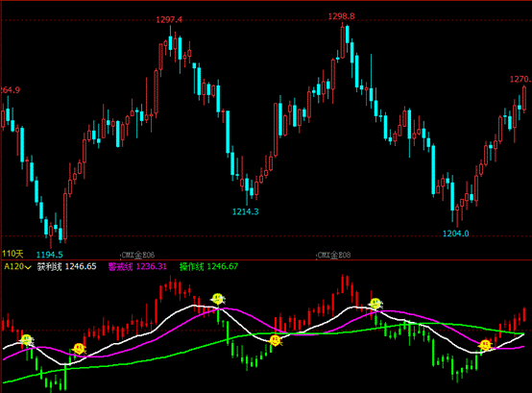Click the 1297.4 high price label
The width and height of the screenshot is (532, 393).
click(169, 19)
